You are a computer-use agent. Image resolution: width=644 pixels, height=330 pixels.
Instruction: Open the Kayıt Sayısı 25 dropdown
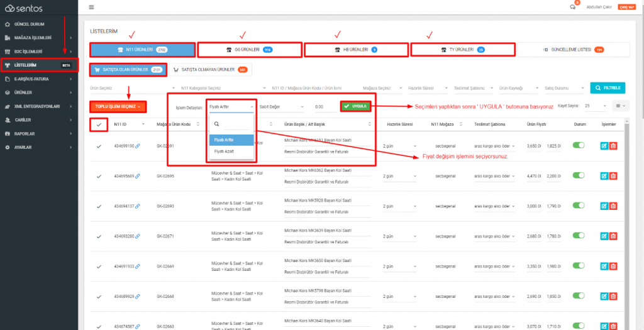596,106
